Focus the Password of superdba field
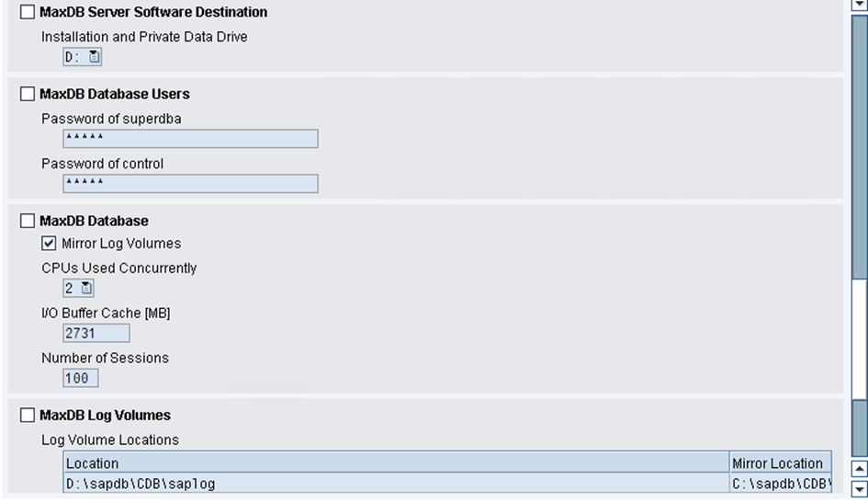The width and height of the screenshot is (868, 502). tap(190, 139)
